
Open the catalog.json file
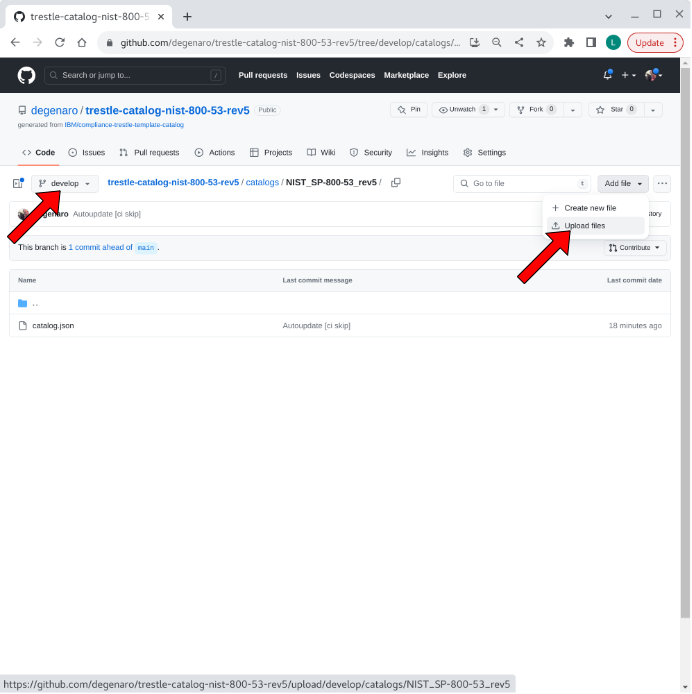point(53,326)
